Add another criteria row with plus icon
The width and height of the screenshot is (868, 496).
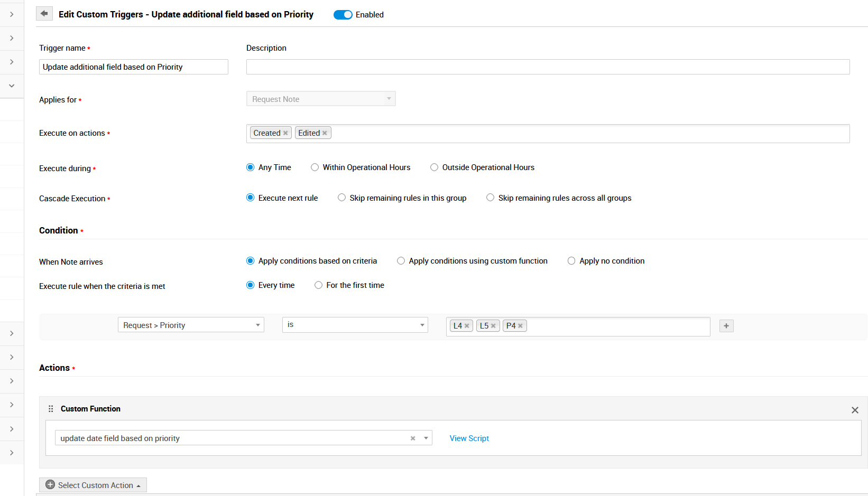[x=726, y=326]
